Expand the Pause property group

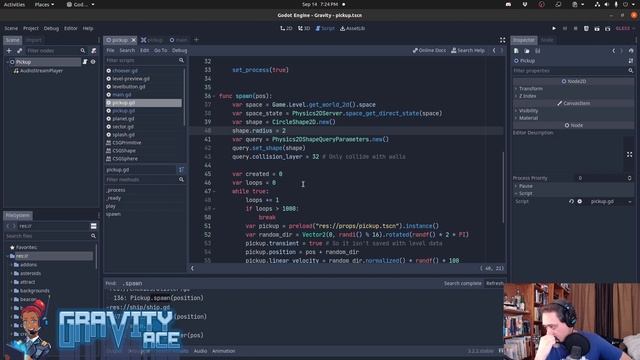click(x=526, y=186)
